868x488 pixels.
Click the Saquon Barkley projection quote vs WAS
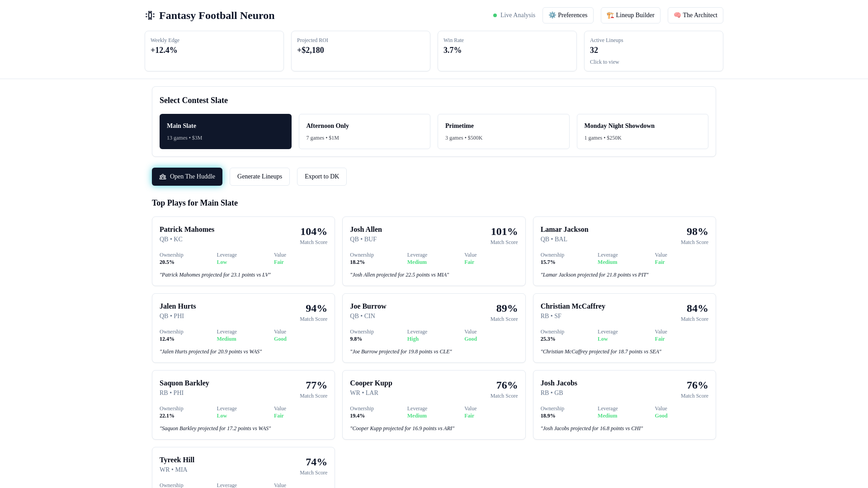215,428
